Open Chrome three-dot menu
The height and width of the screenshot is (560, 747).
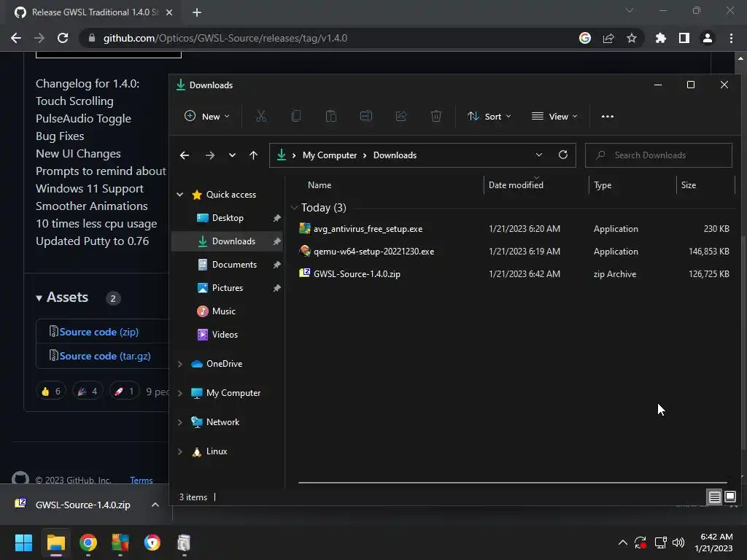(x=731, y=38)
